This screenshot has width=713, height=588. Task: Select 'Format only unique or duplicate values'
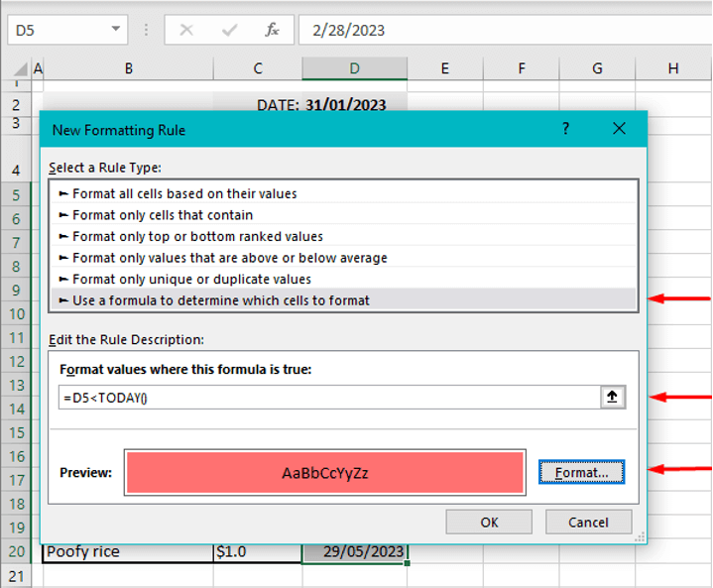191,280
